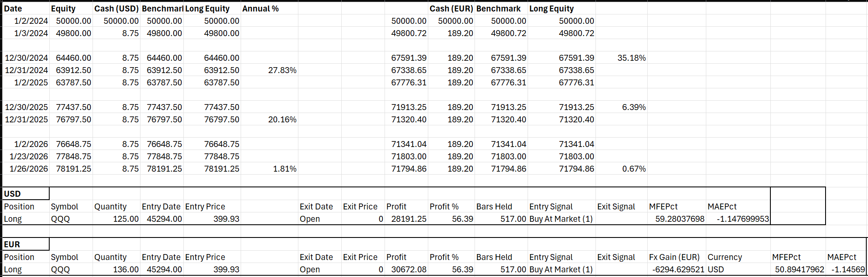The image size is (868, 277).
Task: Click the 12/31/2025 date cell
Action: click(26, 119)
